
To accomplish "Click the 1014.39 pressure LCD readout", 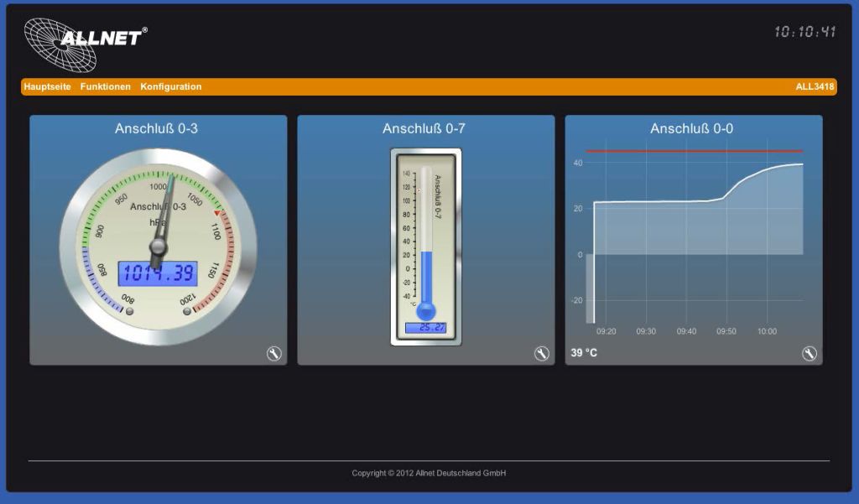I will click(158, 273).
